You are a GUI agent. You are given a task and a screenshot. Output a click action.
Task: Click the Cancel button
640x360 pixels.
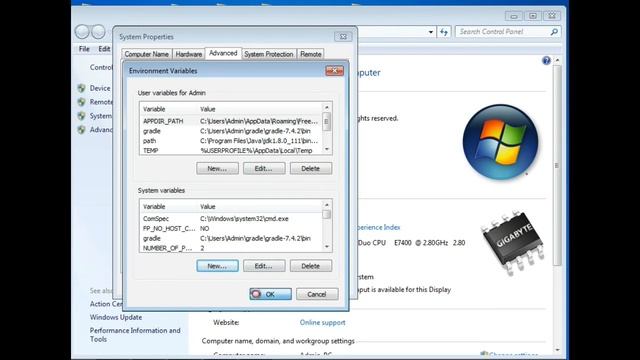click(317, 294)
